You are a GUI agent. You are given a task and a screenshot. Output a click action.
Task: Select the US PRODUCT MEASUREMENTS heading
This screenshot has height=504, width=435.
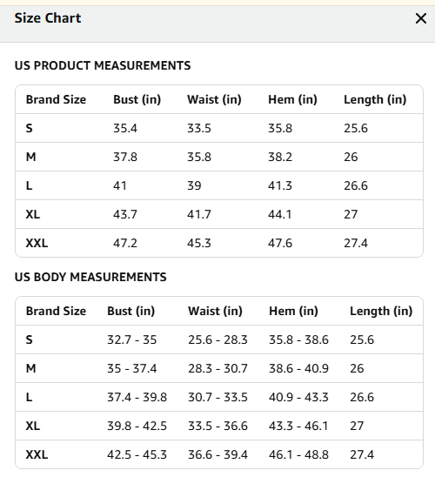click(x=103, y=65)
